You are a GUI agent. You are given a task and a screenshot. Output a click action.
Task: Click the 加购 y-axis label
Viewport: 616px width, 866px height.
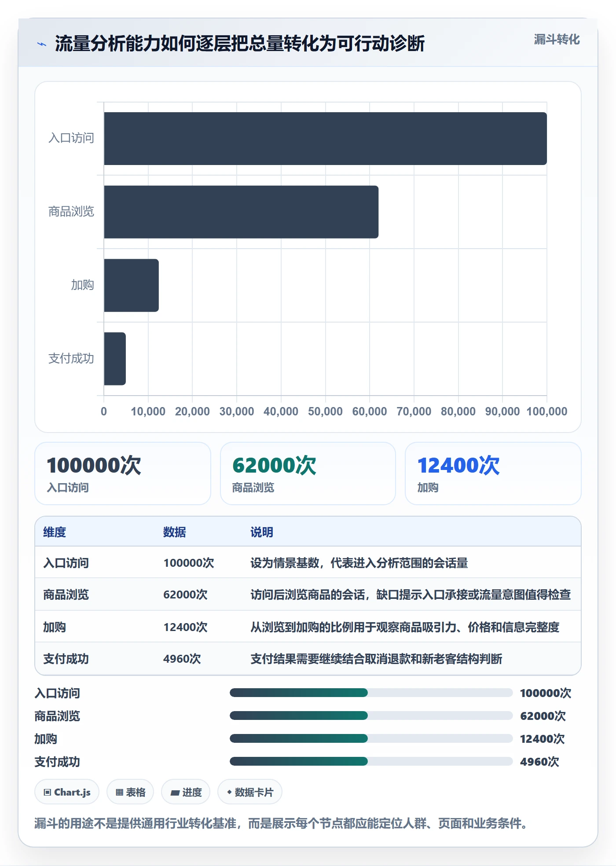pyautogui.click(x=83, y=285)
